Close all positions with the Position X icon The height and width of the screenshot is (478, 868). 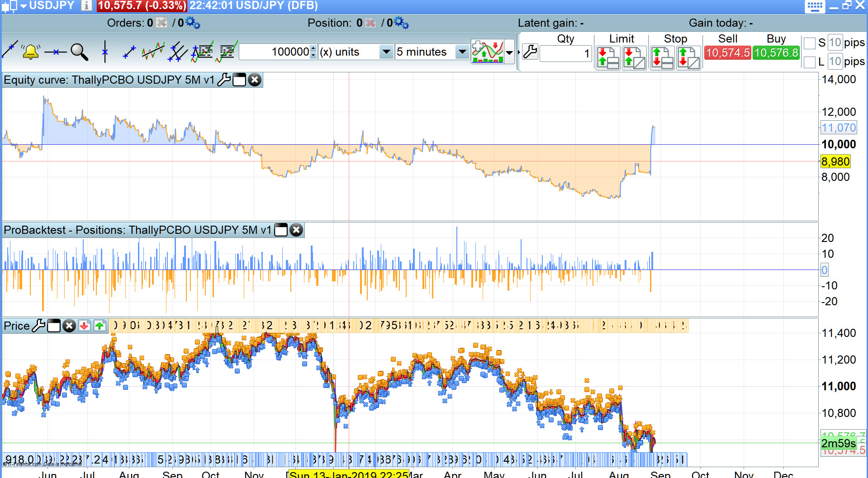pyautogui.click(x=370, y=23)
